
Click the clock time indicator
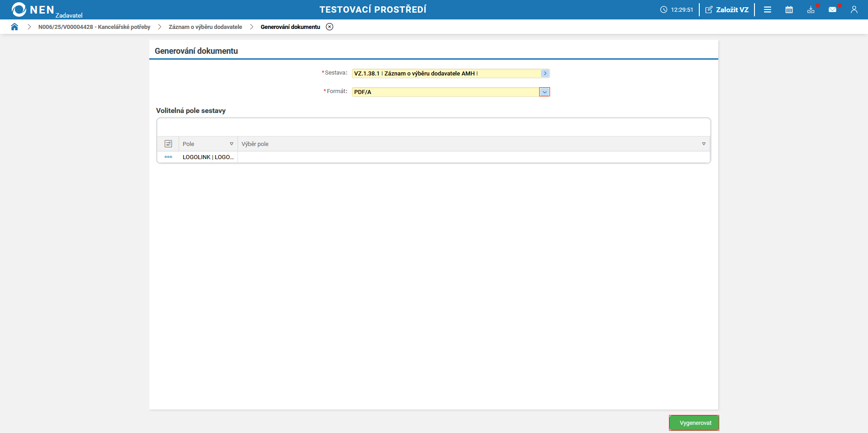(x=677, y=9)
